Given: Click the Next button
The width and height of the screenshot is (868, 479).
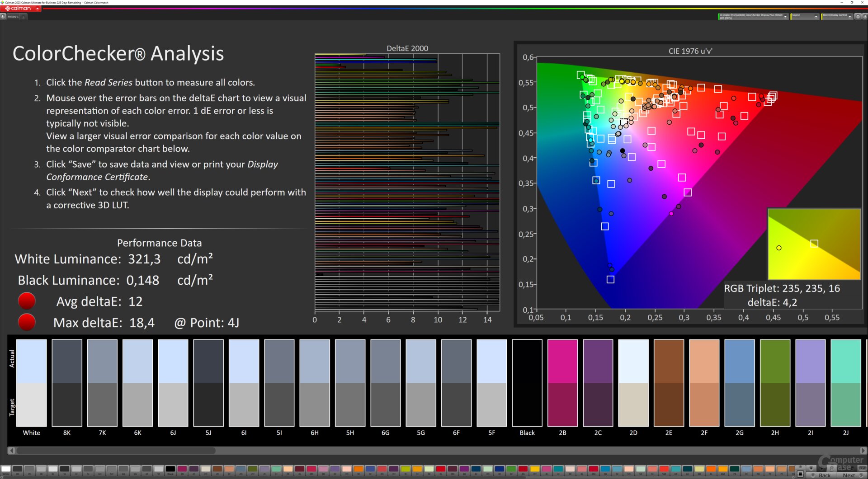Looking at the screenshot, I should click(852, 475).
